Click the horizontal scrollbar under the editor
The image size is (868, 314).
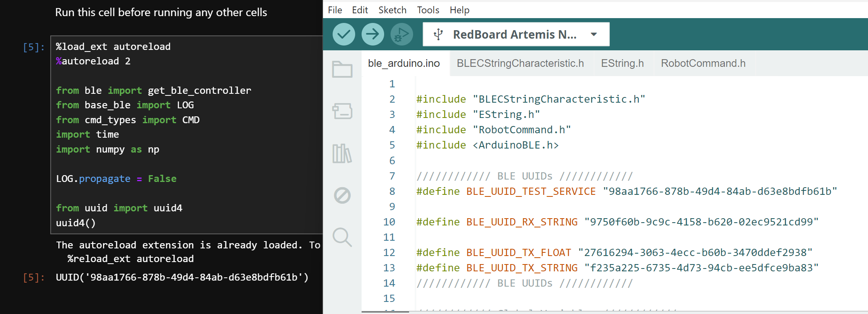(x=385, y=312)
